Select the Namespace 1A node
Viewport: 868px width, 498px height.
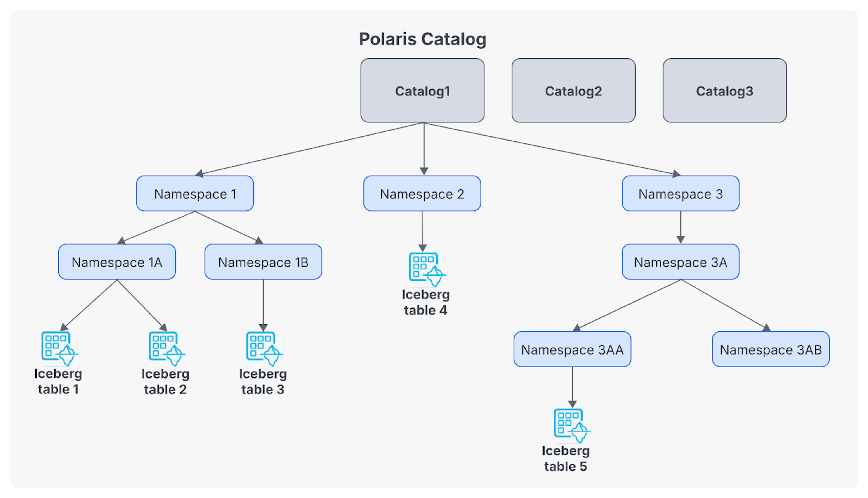pyautogui.click(x=117, y=262)
